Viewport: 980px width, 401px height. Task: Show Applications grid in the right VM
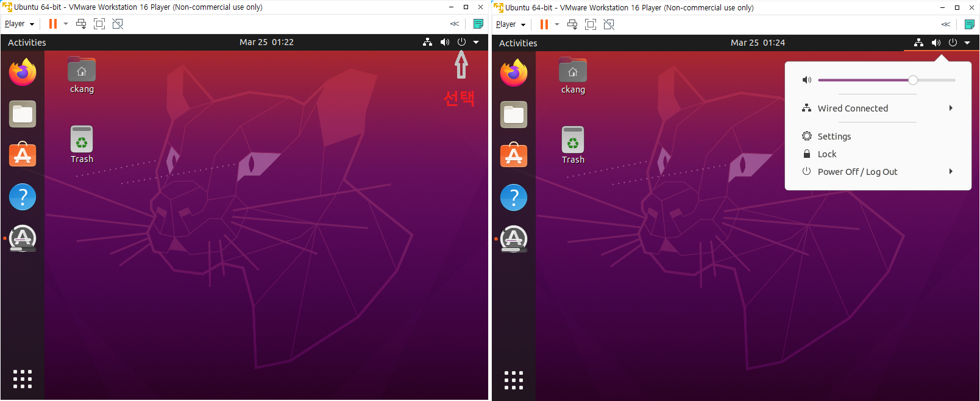tap(514, 380)
